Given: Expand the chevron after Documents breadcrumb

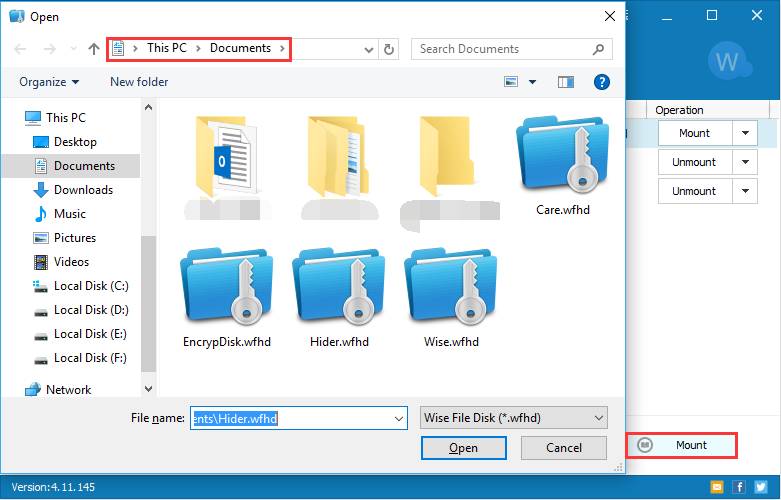Looking at the screenshot, I should pyautogui.click(x=282, y=48).
